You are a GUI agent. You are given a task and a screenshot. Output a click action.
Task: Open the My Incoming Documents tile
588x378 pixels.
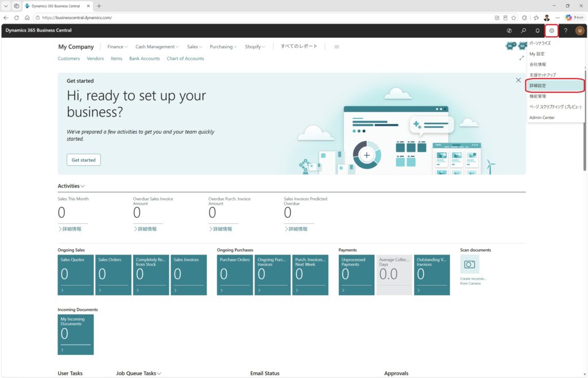coord(75,334)
